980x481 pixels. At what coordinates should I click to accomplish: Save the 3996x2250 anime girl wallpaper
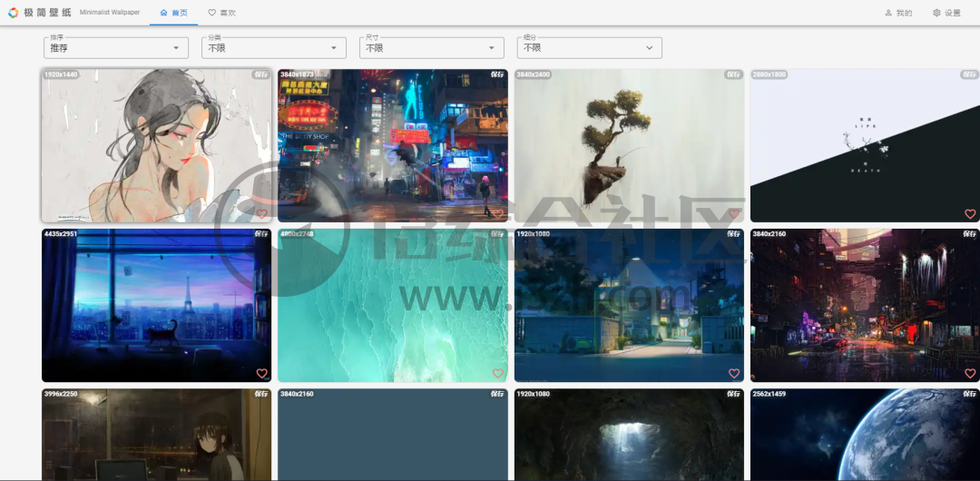point(260,394)
